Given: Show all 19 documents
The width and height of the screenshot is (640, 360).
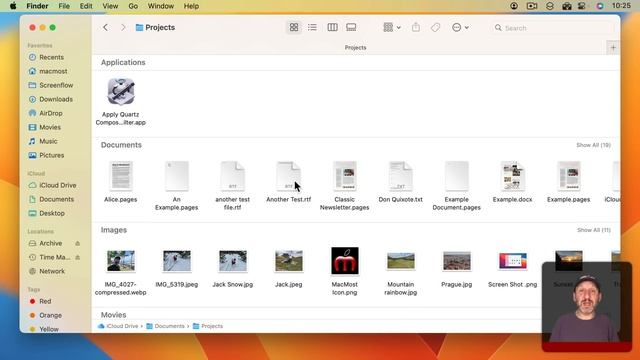Looking at the screenshot, I should click(x=593, y=145).
